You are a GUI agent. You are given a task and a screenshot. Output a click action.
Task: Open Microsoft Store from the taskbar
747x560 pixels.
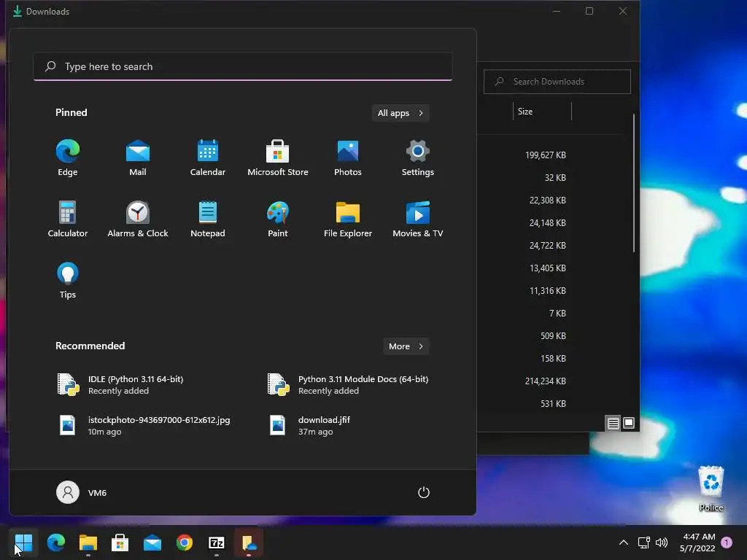(x=120, y=542)
